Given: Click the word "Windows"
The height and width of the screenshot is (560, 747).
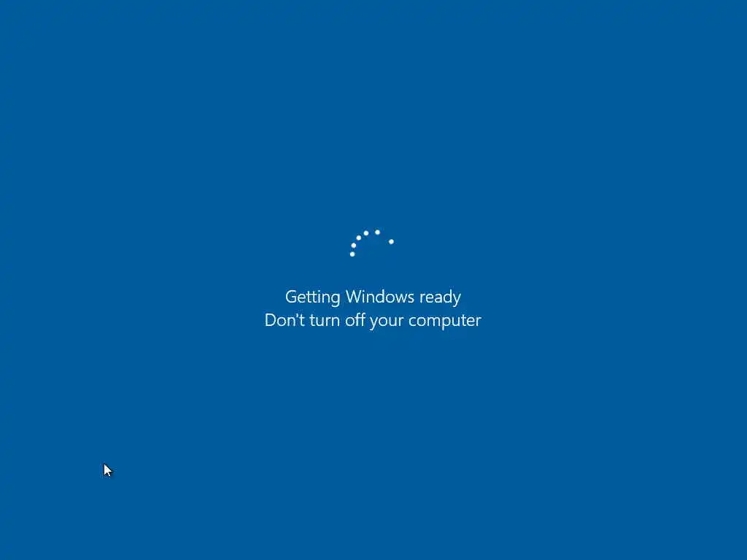Looking at the screenshot, I should coord(379,296).
